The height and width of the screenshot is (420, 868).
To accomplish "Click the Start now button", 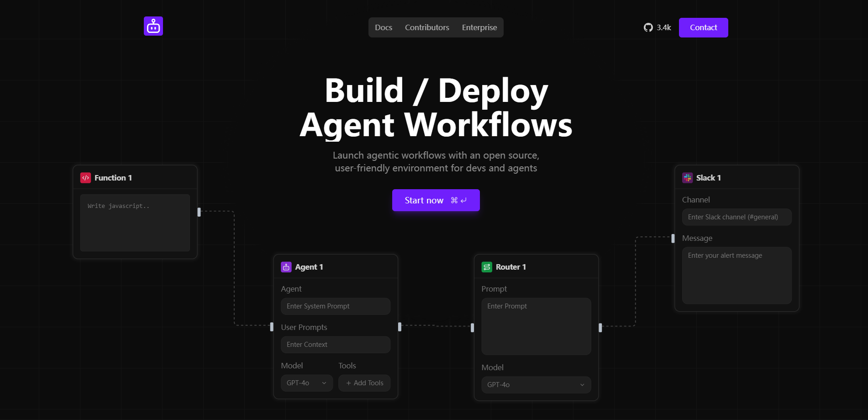I will 436,200.
